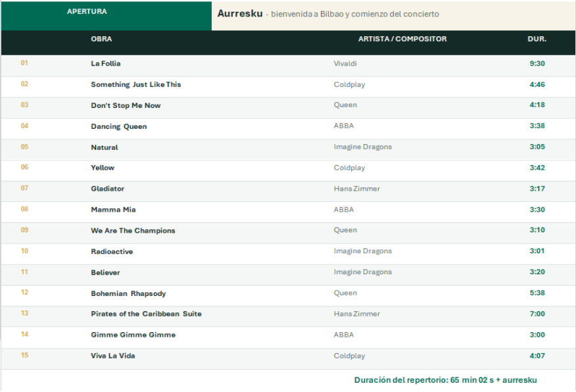Select the duration 4:46
The height and width of the screenshot is (392, 576).
click(x=537, y=84)
